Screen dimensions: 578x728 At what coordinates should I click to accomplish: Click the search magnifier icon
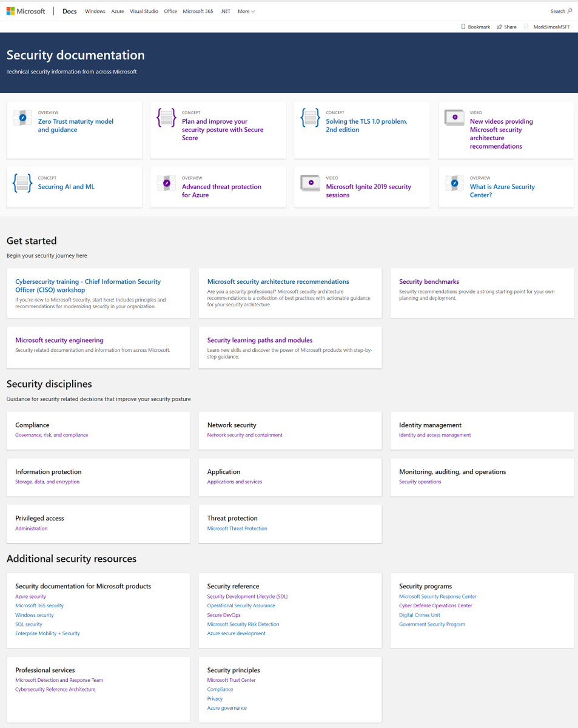click(570, 11)
